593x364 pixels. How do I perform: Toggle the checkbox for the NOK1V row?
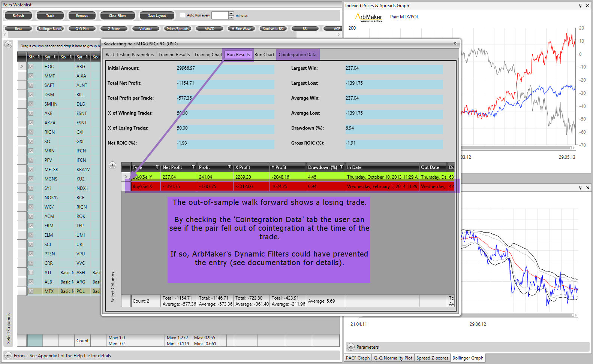(x=31, y=197)
